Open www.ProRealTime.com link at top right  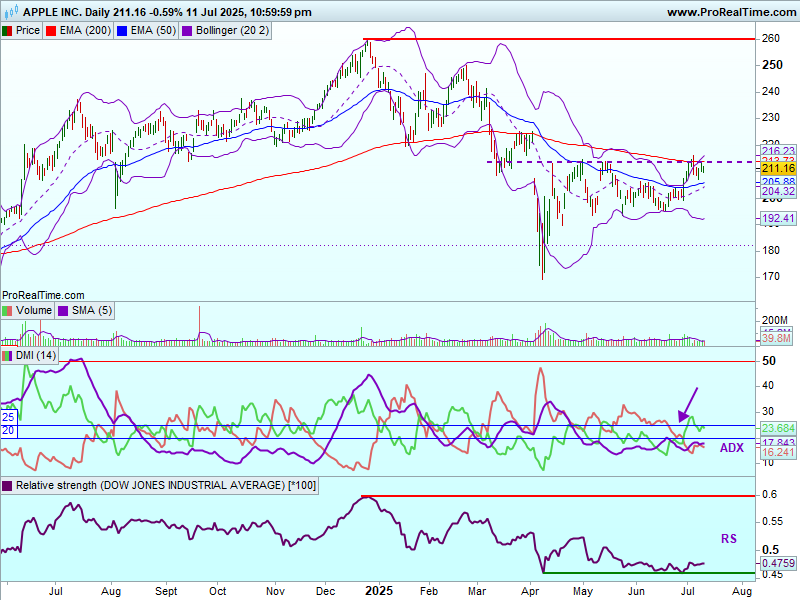tap(729, 12)
